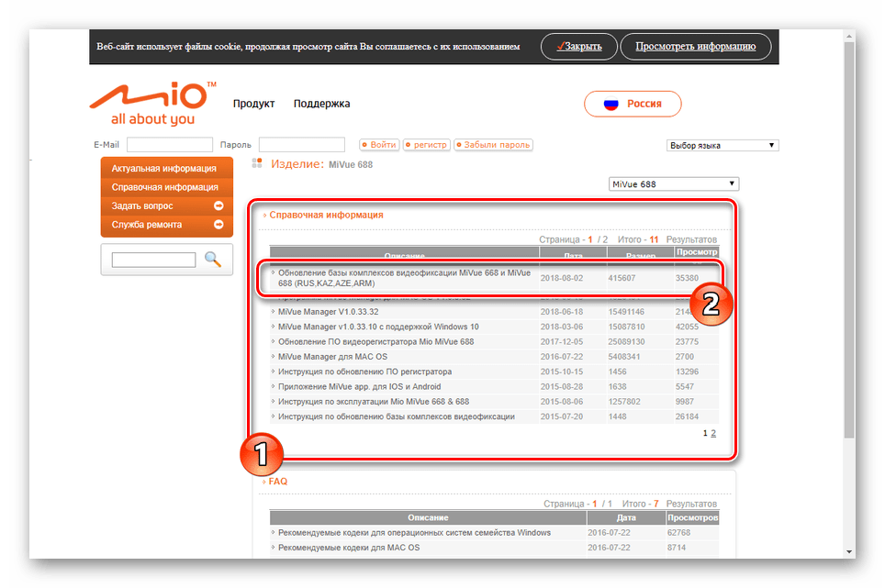Viewport: 885px width, 588px height.
Task: Click arrow icon beside Задать вопрос
Action: pos(218,206)
